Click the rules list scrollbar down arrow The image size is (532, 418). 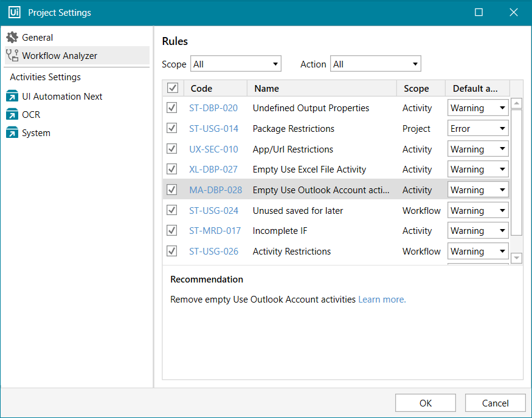coord(516,258)
